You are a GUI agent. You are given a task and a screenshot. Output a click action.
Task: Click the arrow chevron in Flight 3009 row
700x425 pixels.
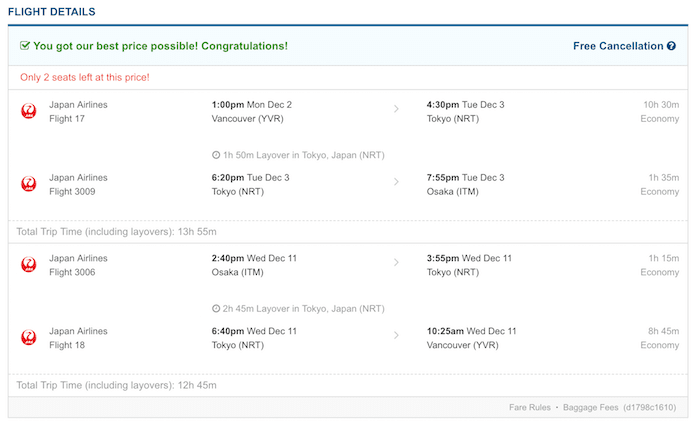pyautogui.click(x=396, y=182)
